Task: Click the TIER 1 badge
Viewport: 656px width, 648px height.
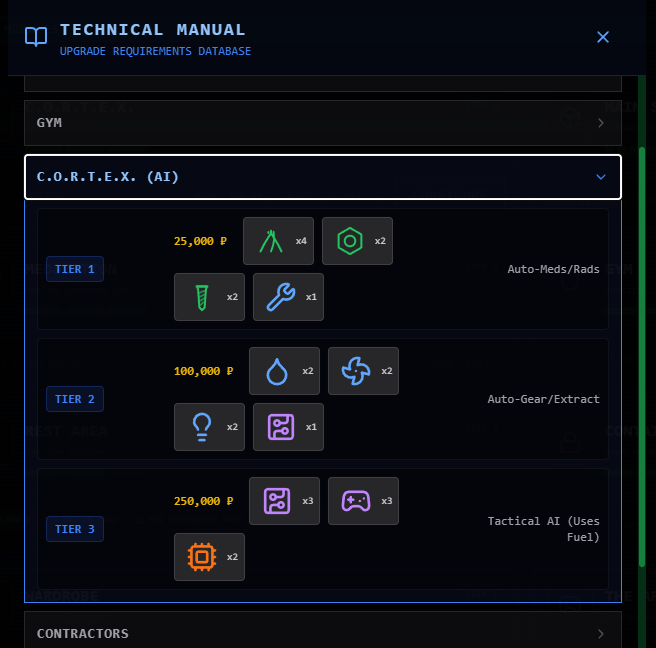Action: click(x=75, y=269)
